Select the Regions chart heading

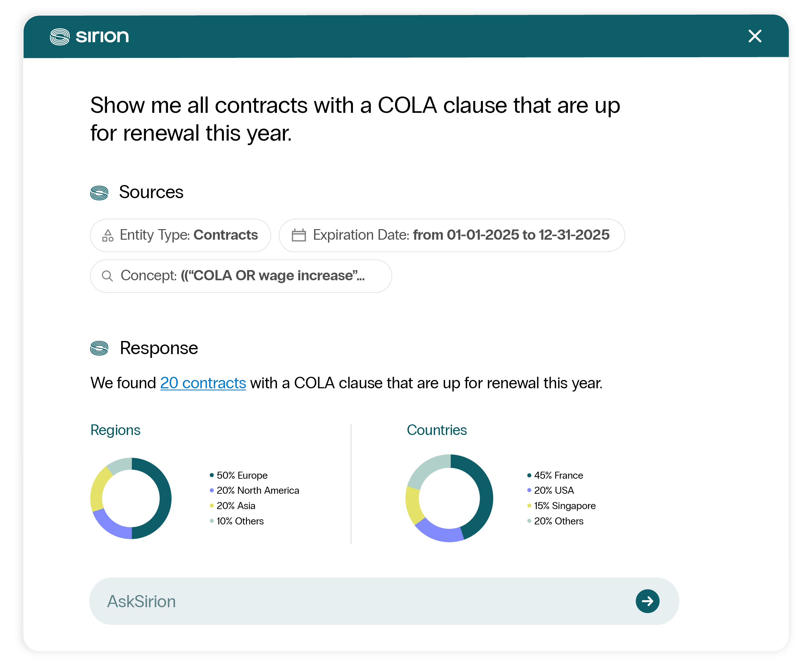pyautogui.click(x=115, y=430)
